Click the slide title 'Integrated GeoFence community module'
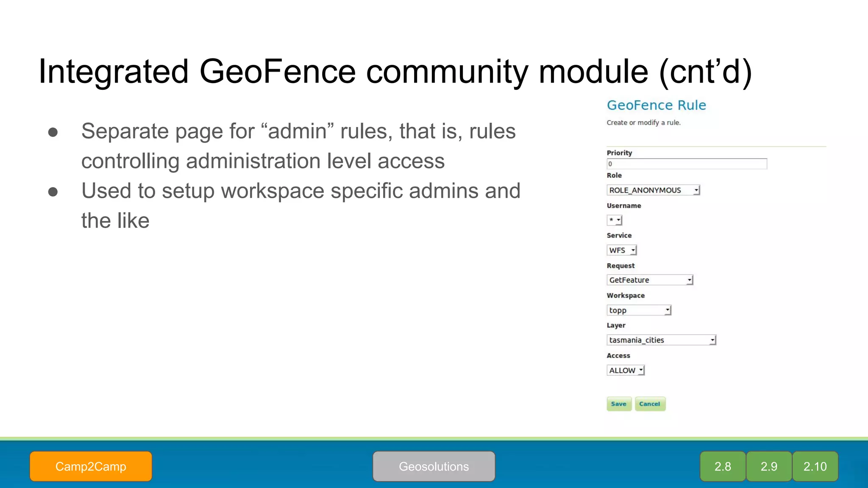 pyautogui.click(x=343, y=71)
